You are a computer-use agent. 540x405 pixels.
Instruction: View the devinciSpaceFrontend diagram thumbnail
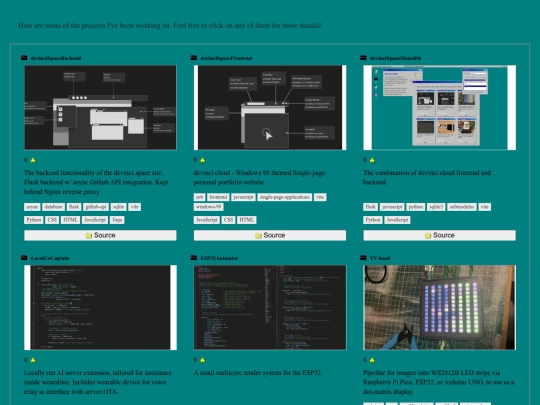(x=270, y=107)
